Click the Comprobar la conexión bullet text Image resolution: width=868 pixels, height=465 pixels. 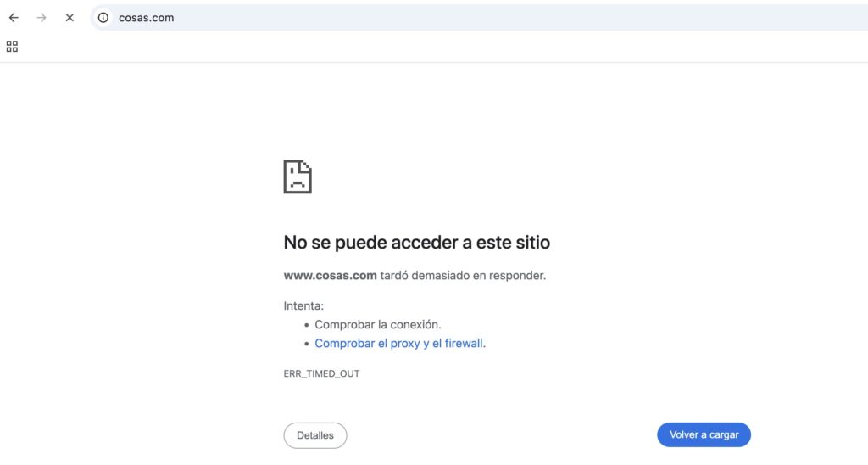(x=378, y=325)
